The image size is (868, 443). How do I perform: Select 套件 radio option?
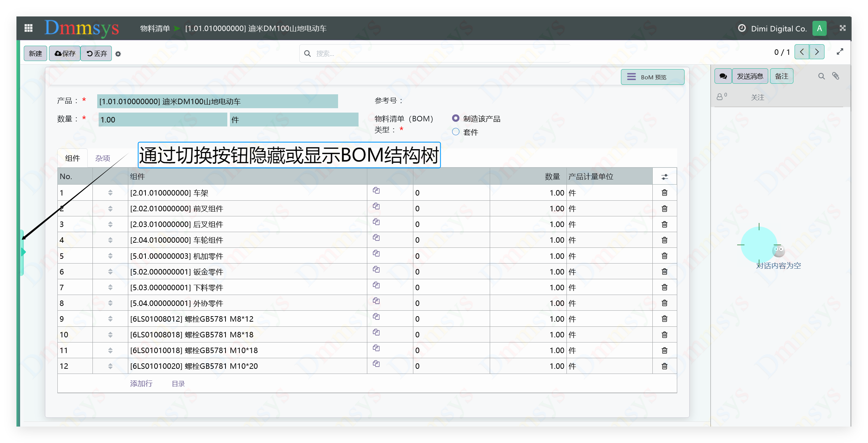455,132
